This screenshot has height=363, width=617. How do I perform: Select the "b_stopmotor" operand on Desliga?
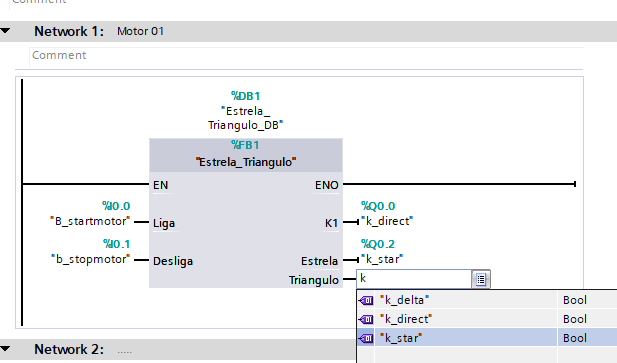91,259
